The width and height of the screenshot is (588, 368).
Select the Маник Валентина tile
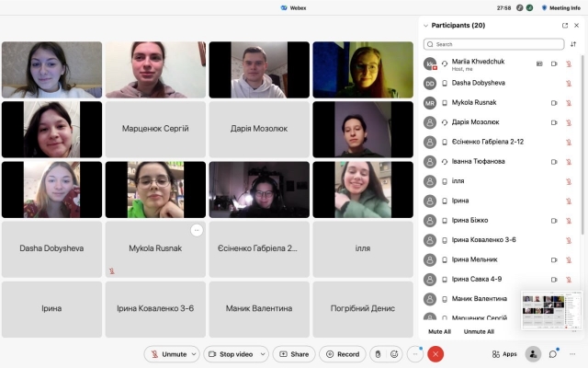click(259, 309)
